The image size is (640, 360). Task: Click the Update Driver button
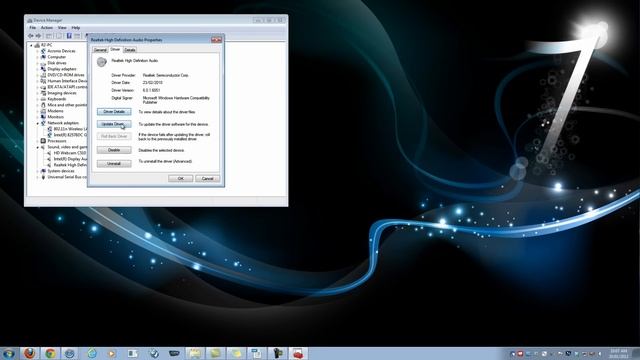pos(114,124)
